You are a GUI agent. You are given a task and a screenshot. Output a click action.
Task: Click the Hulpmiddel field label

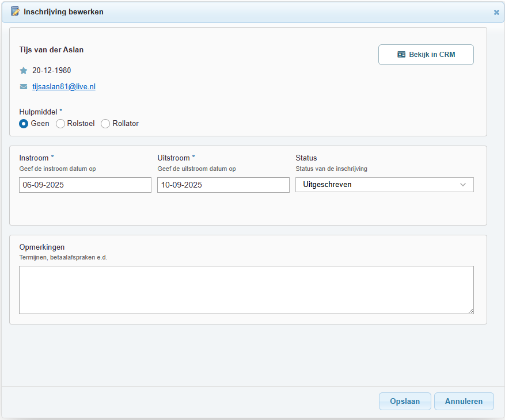pyautogui.click(x=39, y=112)
